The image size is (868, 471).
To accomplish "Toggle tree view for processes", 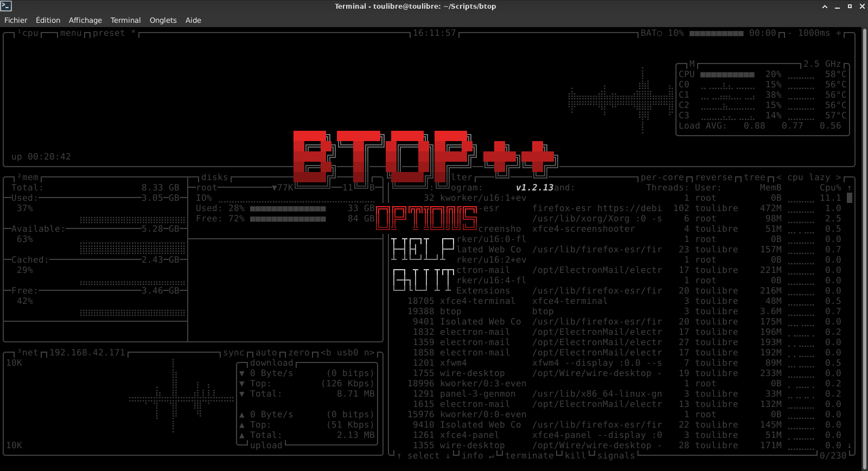I will click(x=754, y=177).
